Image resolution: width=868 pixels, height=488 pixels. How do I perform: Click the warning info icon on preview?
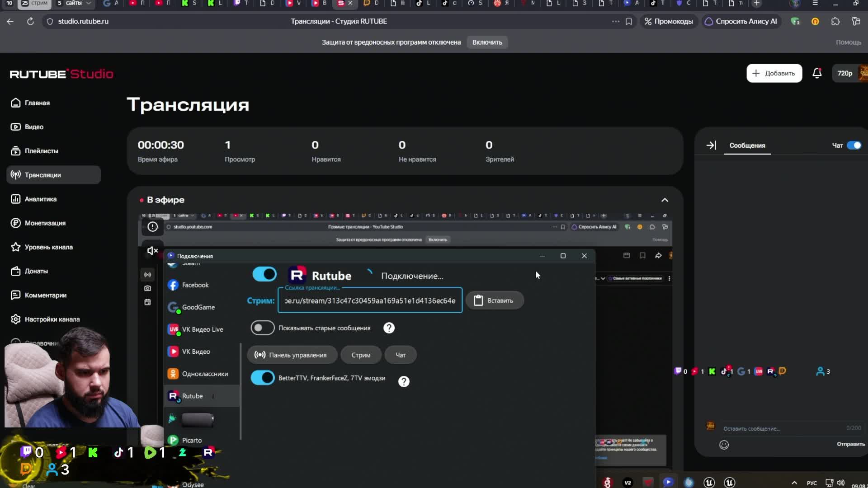tap(152, 227)
